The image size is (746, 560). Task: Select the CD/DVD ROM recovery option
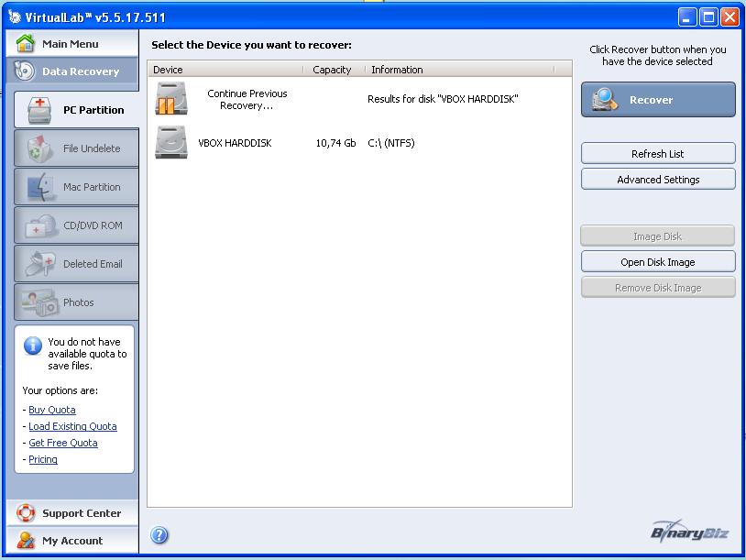click(76, 225)
